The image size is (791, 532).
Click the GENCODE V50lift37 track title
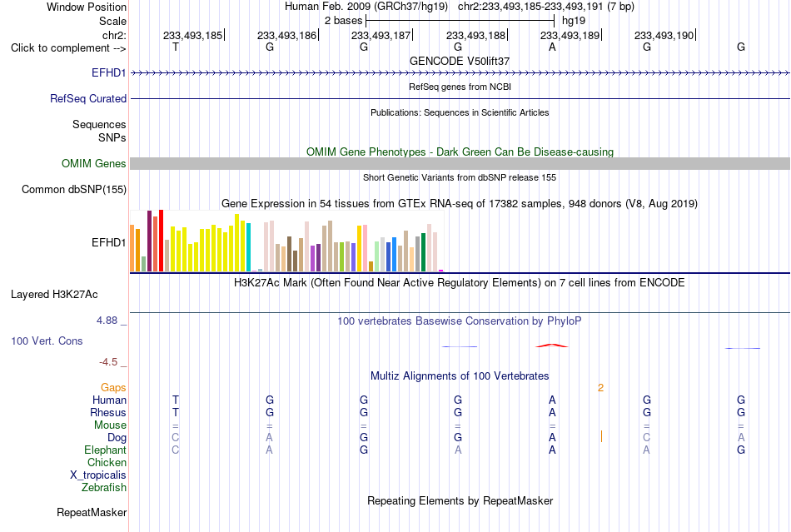pos(460,61)
